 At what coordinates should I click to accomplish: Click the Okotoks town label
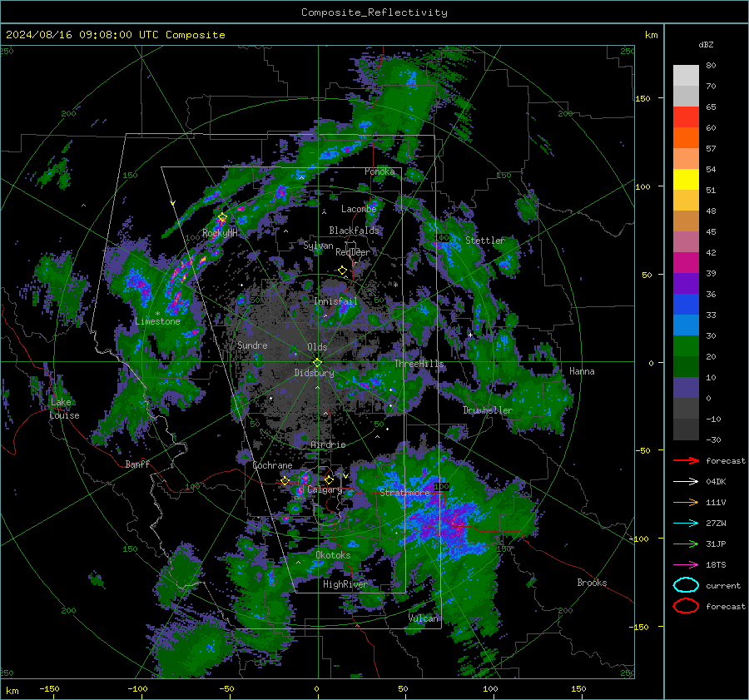point(333,555)
